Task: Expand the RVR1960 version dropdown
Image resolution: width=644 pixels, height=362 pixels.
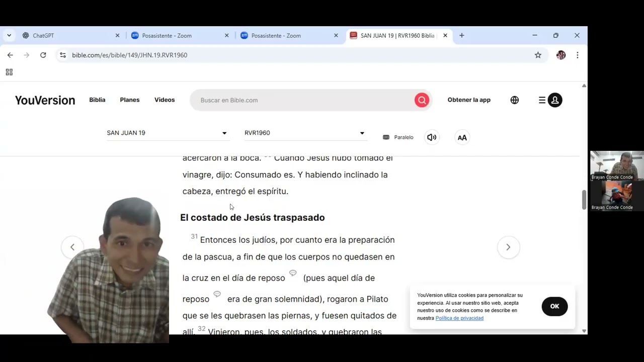Action: 305,133
